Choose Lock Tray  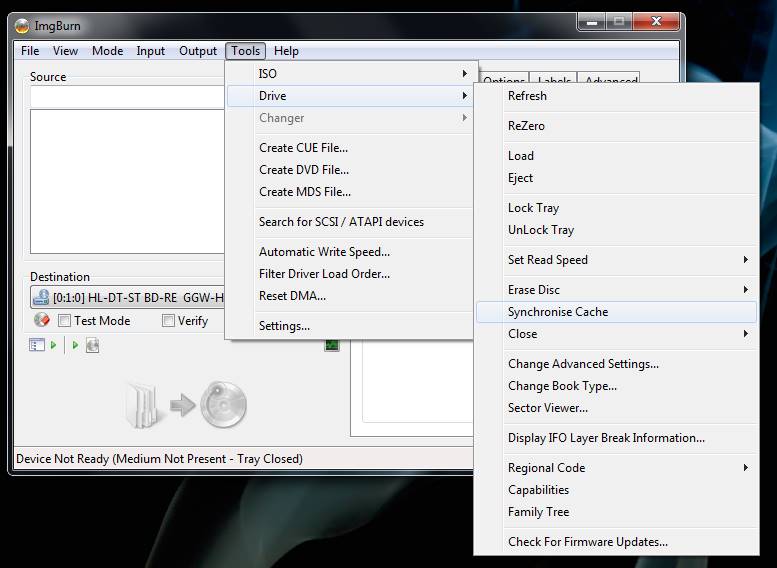616,208
